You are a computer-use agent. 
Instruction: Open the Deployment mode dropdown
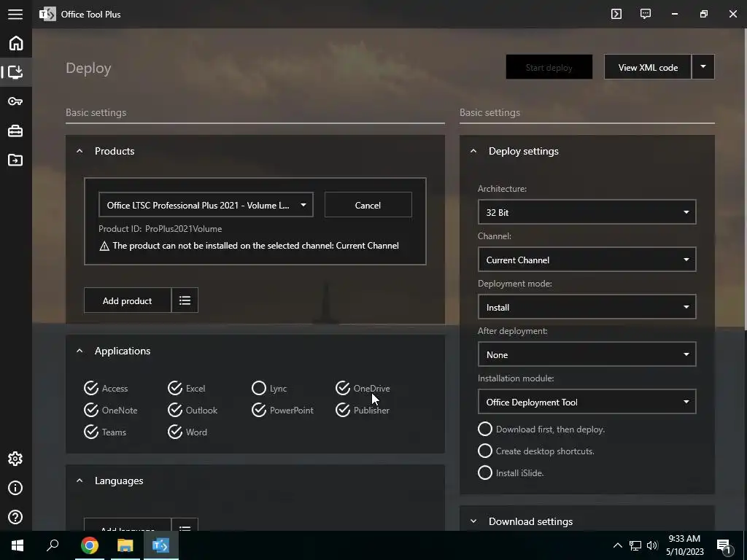point(587,307)
